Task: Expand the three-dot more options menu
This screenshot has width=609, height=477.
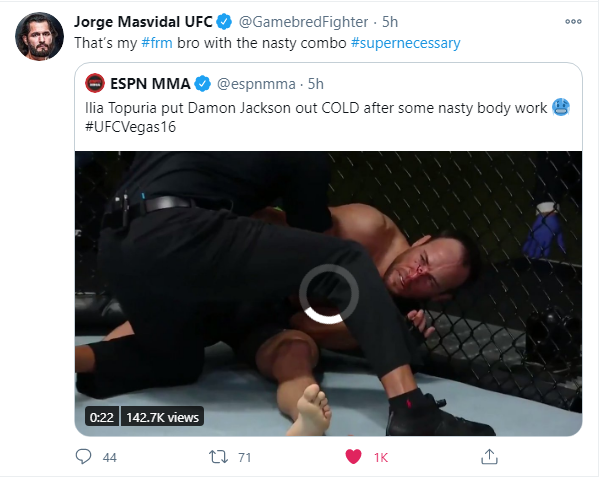Action: [x=573, y=22]
